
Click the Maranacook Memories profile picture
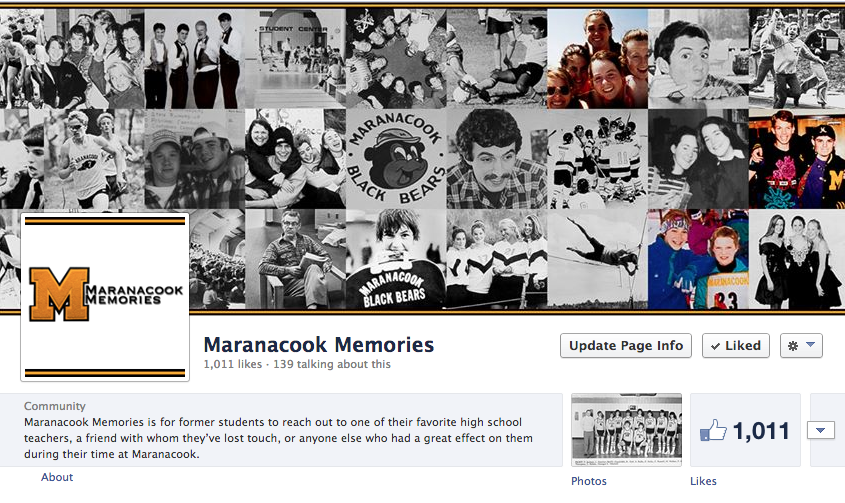(x=105, y=297)
